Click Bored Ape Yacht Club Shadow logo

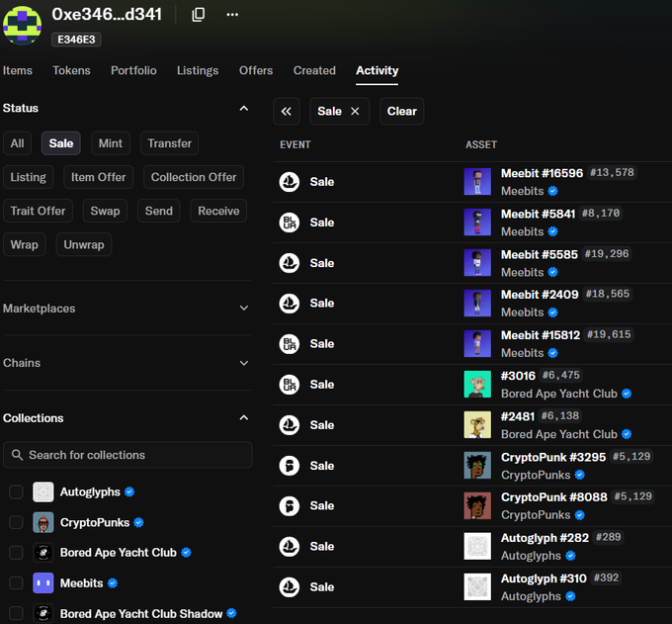point(43,614)
